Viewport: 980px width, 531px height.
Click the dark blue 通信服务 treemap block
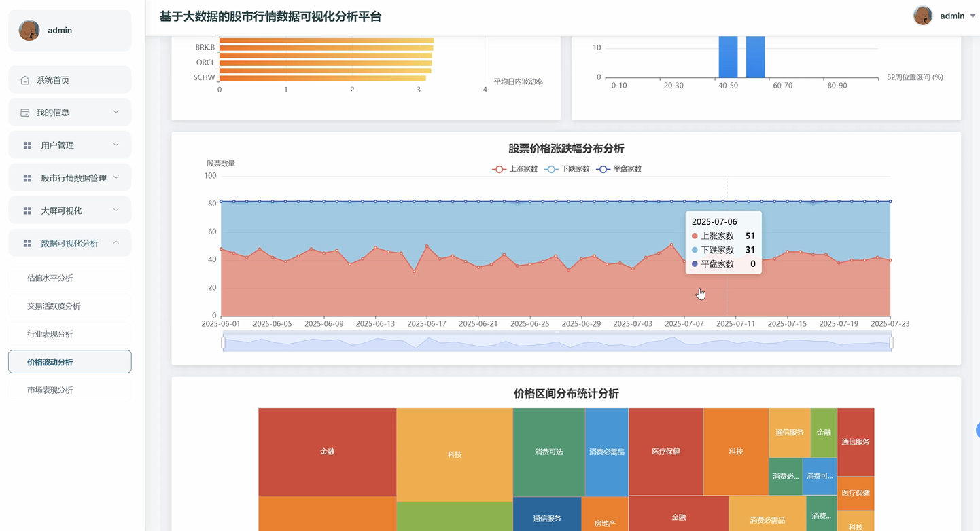547,514
